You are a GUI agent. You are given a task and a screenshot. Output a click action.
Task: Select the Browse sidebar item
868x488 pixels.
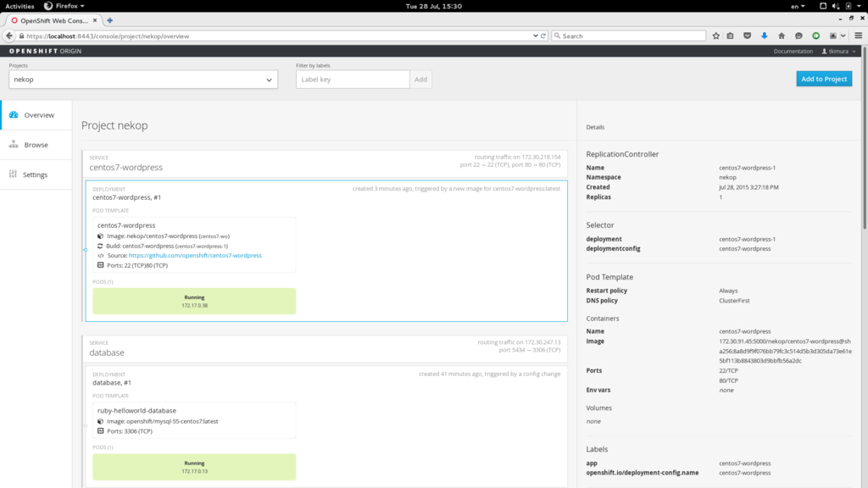click(36, 145)
